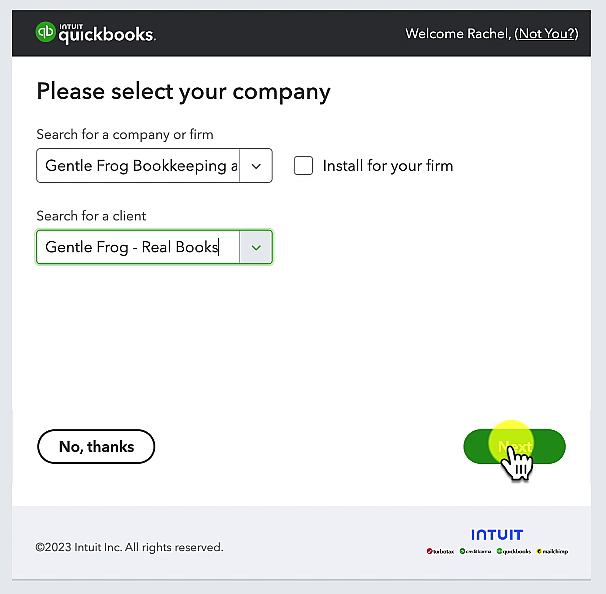Open the Credit Karma footer brand icon

point(475,551)
